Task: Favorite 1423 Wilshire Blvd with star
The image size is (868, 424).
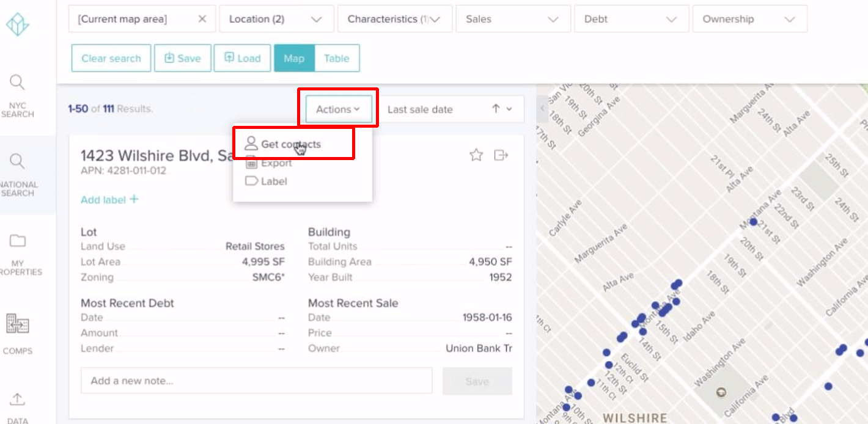Action: click(x=476, y=155)
